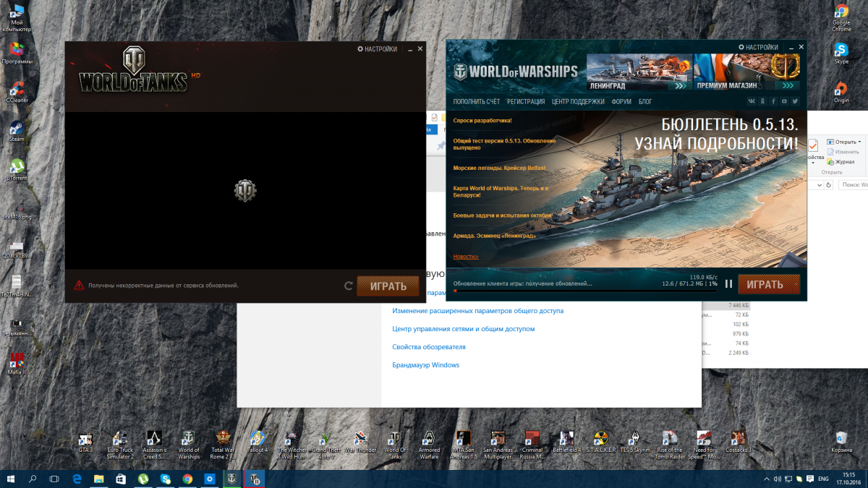Open the ФОРУМ menu item
Image resolution: width=868 pixels, height=488 pixels.
621,102
